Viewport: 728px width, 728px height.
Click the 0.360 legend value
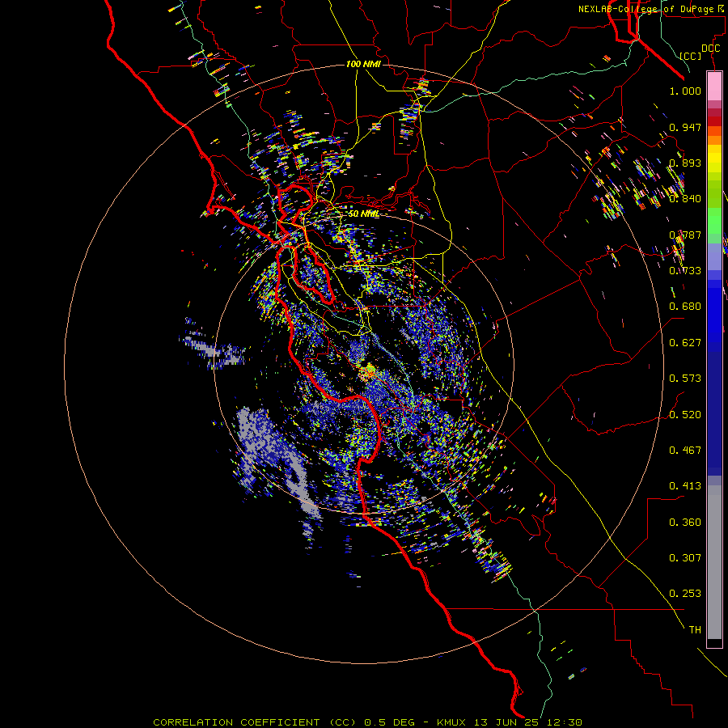(x=685, y=523)
